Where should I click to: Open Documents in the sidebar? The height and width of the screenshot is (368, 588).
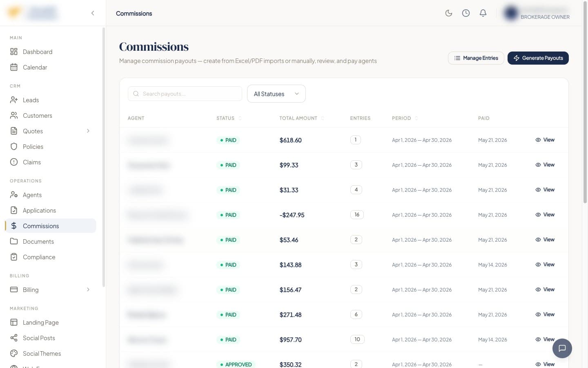coord(51,241)
